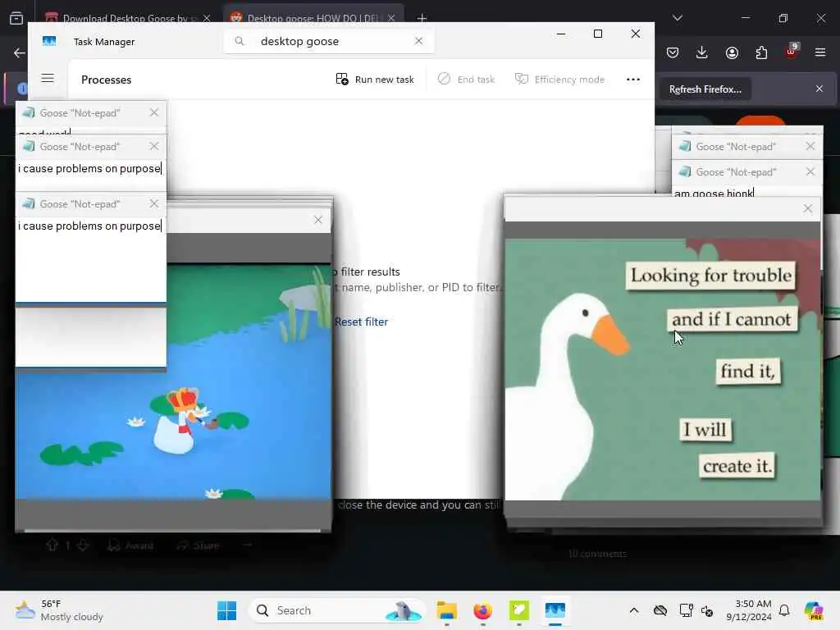Open Firefox from taskbar
This screenshot has height=630, width=840.
[482, 610]
